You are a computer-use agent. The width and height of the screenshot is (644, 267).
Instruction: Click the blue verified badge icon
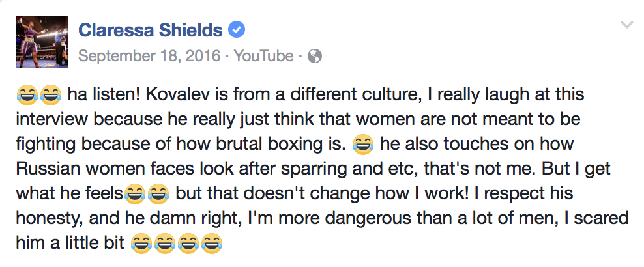click(235, 30)
